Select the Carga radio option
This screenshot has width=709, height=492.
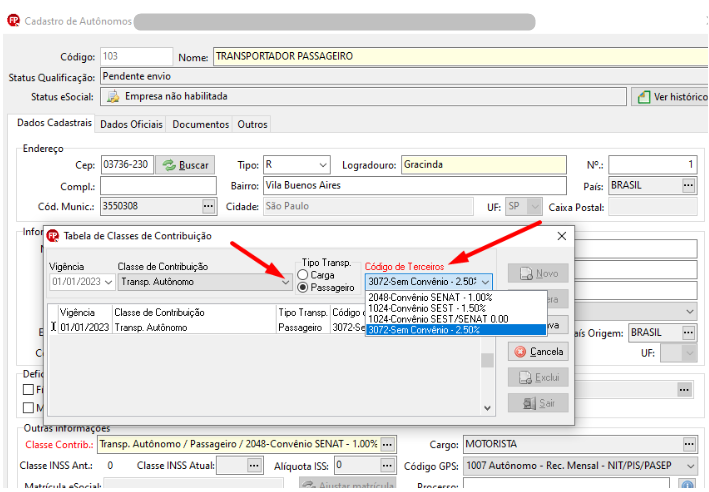(x=303, y=275)
